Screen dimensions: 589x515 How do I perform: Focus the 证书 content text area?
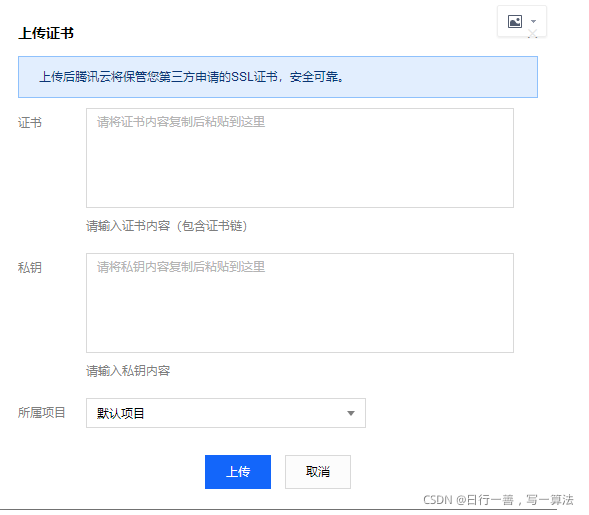(300, 158)
